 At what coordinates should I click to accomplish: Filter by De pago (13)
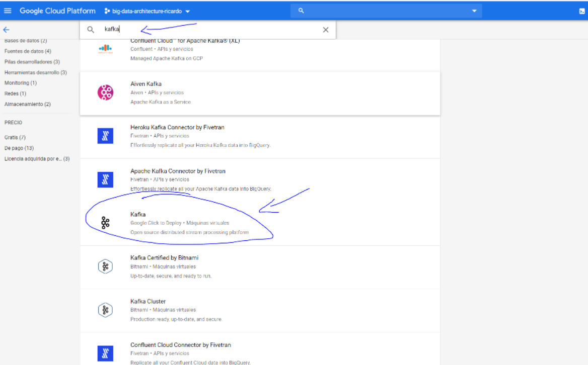[x=19, y=148]
